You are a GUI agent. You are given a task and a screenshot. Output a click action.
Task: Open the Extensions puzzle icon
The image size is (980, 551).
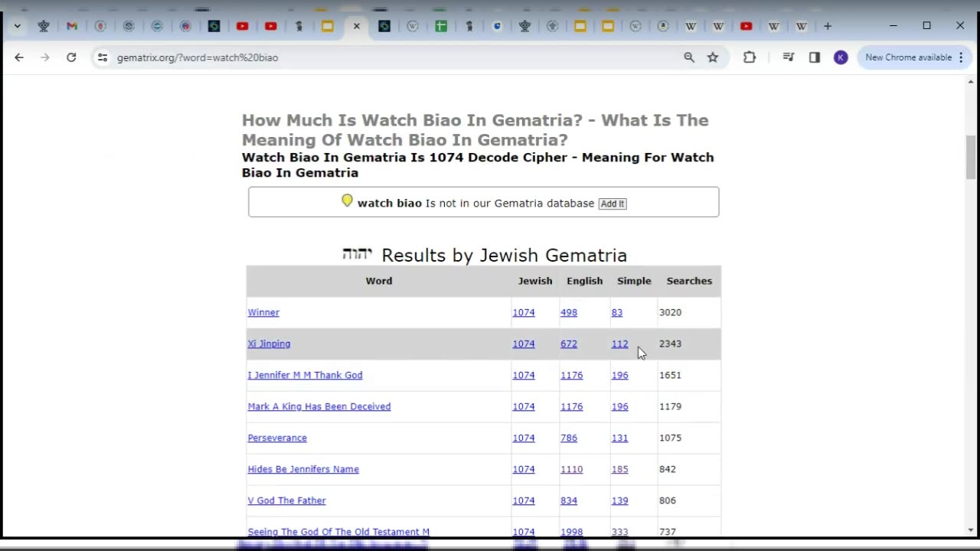(750, 57)
